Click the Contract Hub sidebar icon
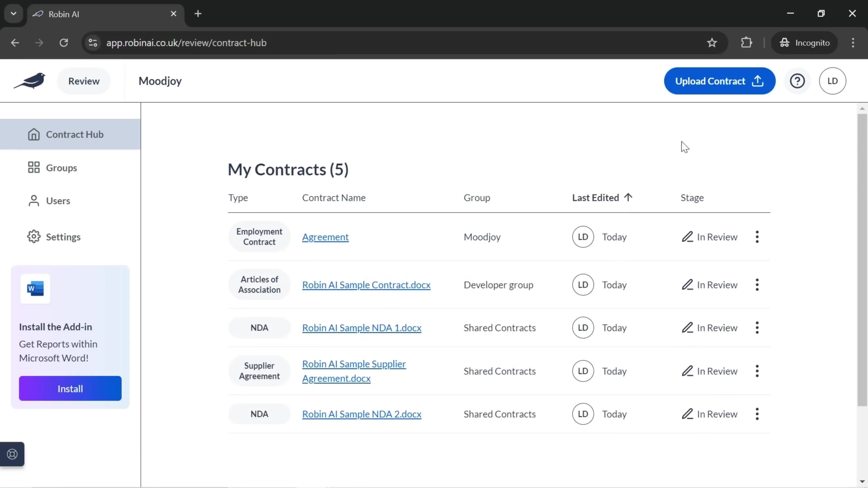The height and width of the screenshot is (488, 868). [x=33, y=134]
